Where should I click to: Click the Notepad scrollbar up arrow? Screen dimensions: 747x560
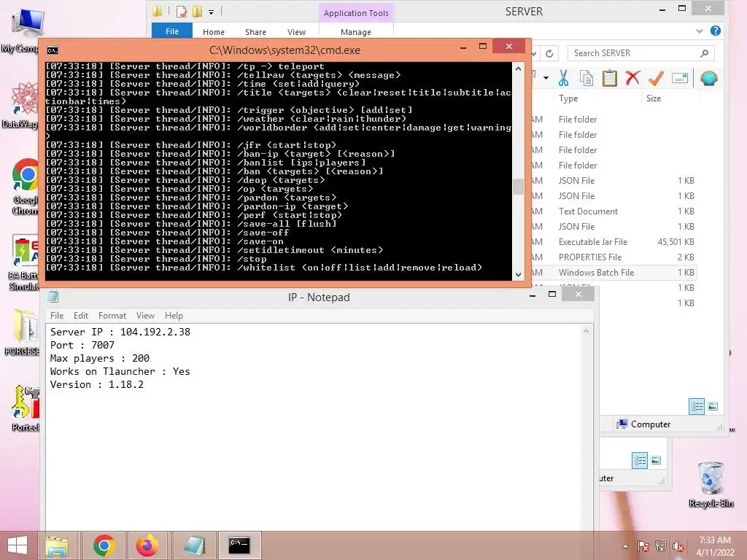(x=586, y=331)
